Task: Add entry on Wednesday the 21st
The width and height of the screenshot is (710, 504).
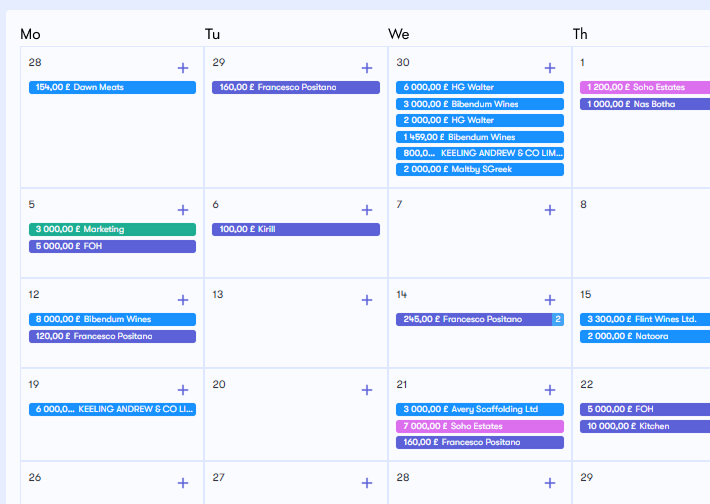Action: pyautogui.click(x=549, y=390)
